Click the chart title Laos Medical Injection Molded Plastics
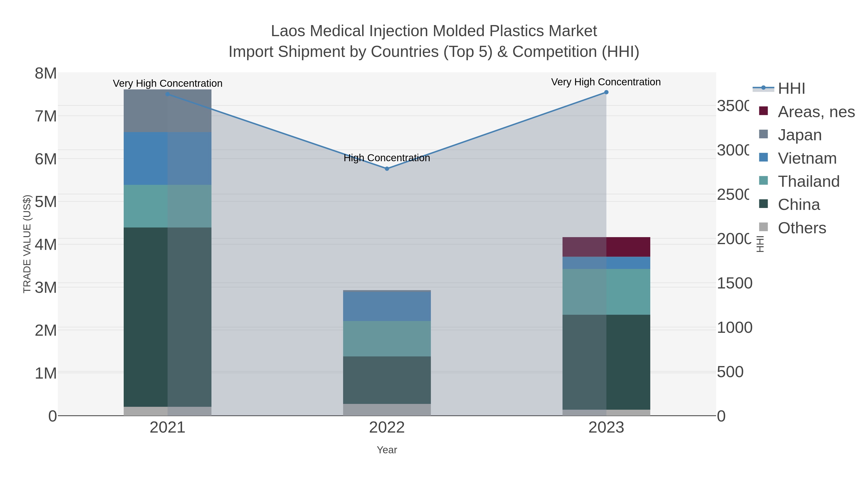868x488 pixels. (x=434, y=31)
